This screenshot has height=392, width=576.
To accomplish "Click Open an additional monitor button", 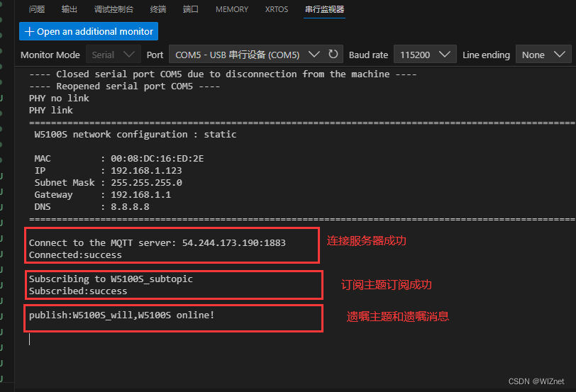I will click(89, 32).
